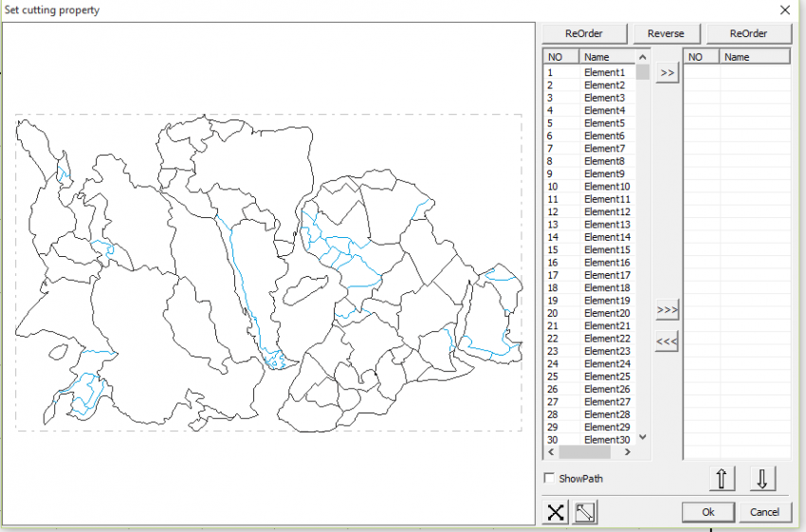Cancel the cutting property dialog
Image resolution: width=806 pixels, height=532 pixels.
pyautogui.click(x=764, y=512)
